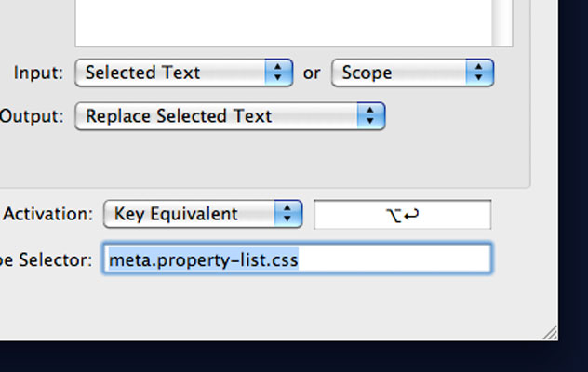Viewport: 588px width, 372px height.
Task: Click the blue arrows on the Scope popup
Action: (479, 73)
